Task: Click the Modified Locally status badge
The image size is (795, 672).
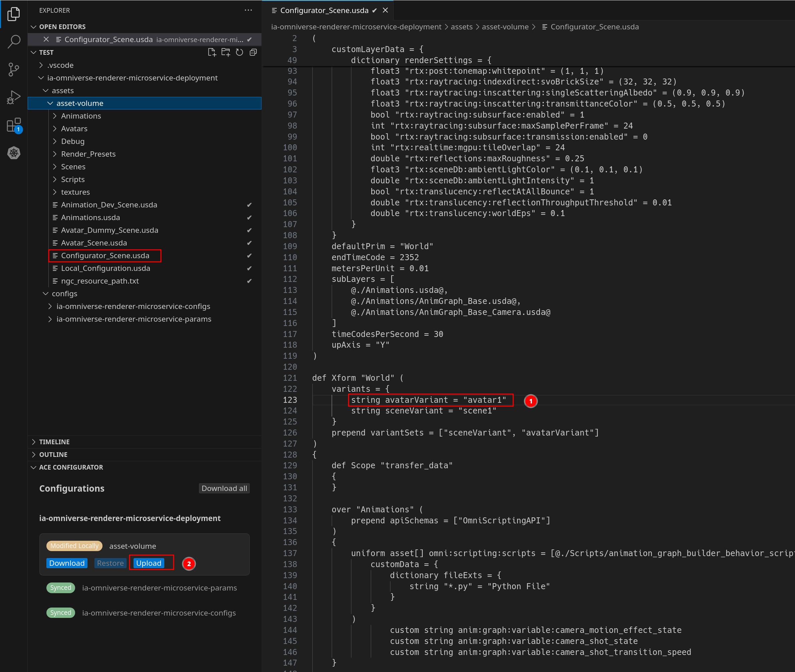Action: point(74,546)
